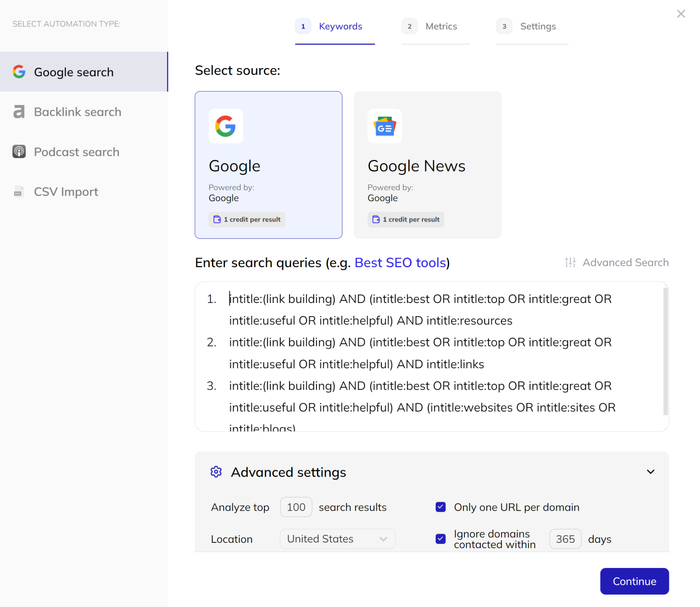
Task: Click the search queries box scrollbar
Action: (665, 351)
